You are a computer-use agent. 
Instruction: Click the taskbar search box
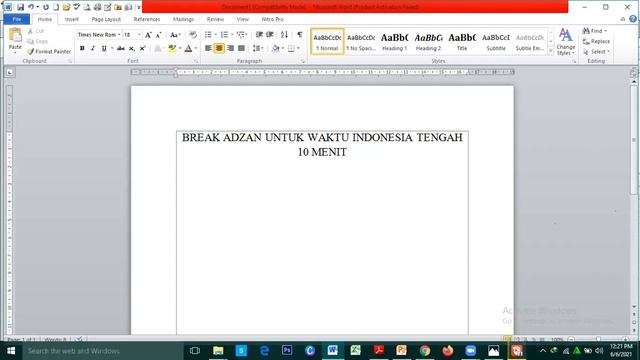click(102, 351)
